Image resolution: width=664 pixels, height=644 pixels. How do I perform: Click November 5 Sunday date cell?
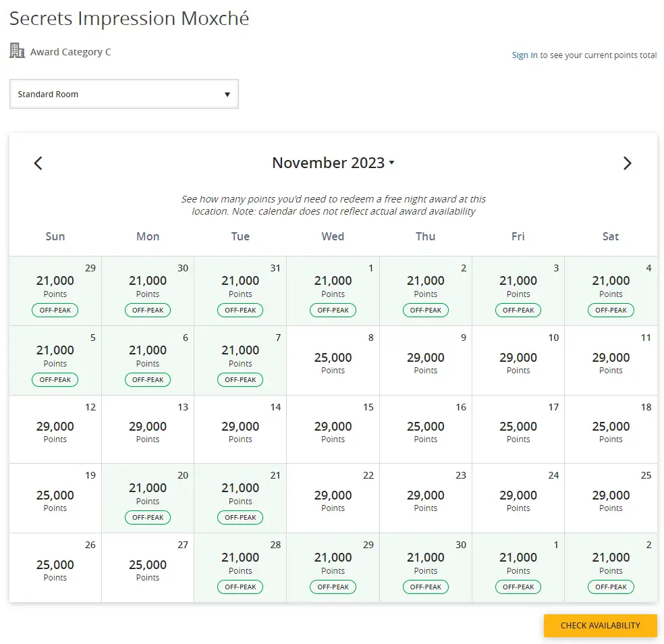tap(55, 360)
